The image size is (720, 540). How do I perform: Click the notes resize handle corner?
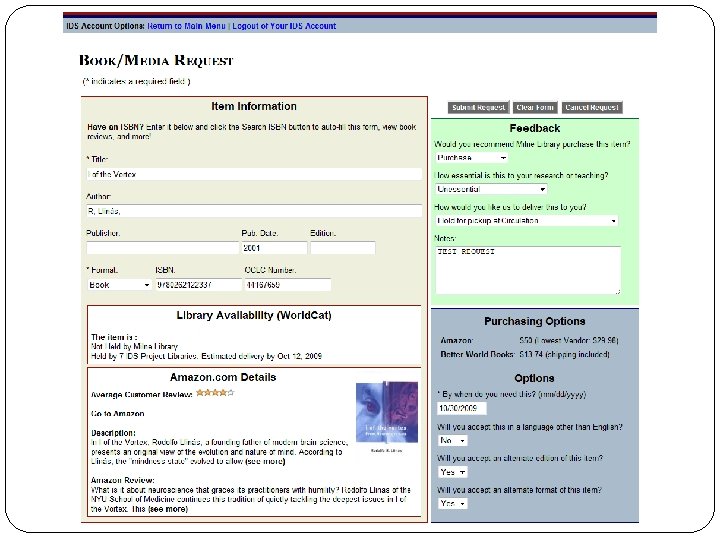point(618,291)
